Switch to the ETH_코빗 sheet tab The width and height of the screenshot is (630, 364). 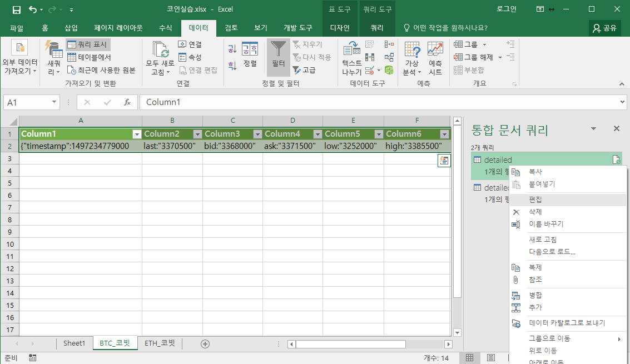click(160, 343)
